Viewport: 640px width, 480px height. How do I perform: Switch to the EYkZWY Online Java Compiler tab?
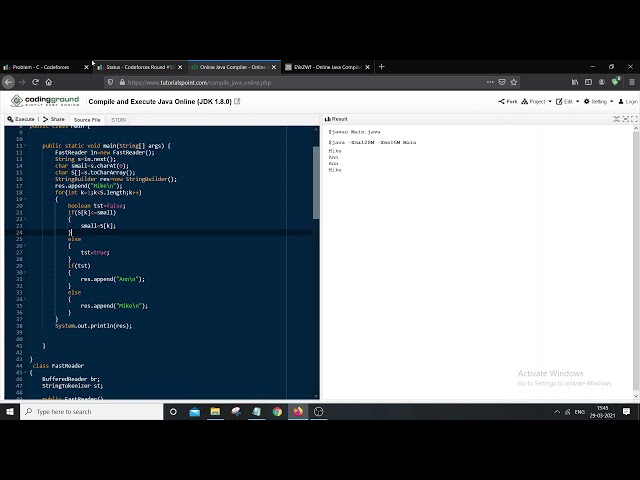pos(328,67)
